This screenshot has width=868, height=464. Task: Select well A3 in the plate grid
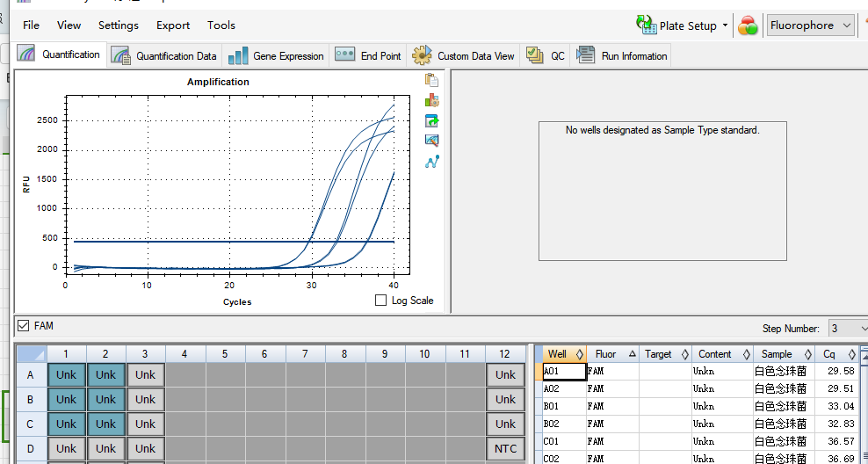146,375
